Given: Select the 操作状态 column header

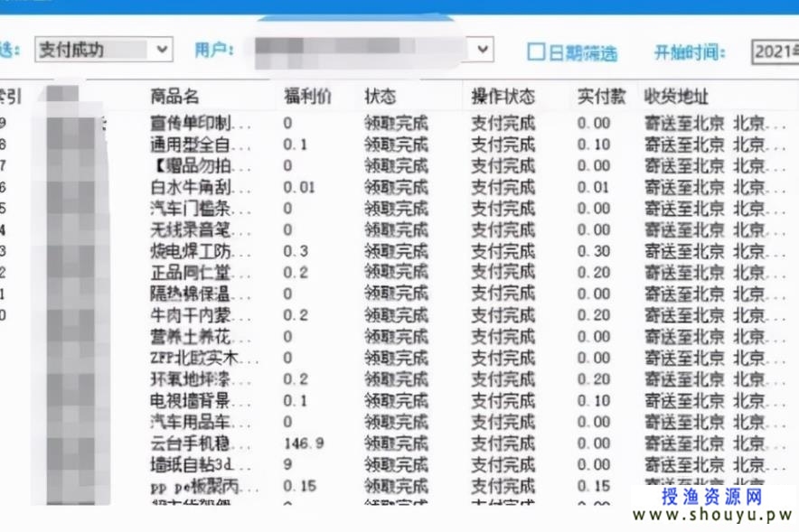Looking at the screenshot, I should [x=503, y=97].
